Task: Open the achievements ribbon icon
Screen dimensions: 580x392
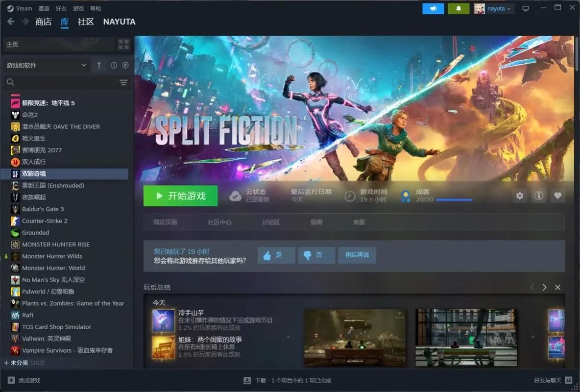Action: tap(406, 196)
